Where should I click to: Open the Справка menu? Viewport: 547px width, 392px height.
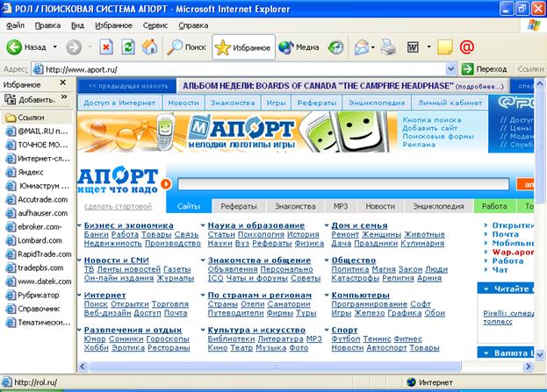(193, 25)
